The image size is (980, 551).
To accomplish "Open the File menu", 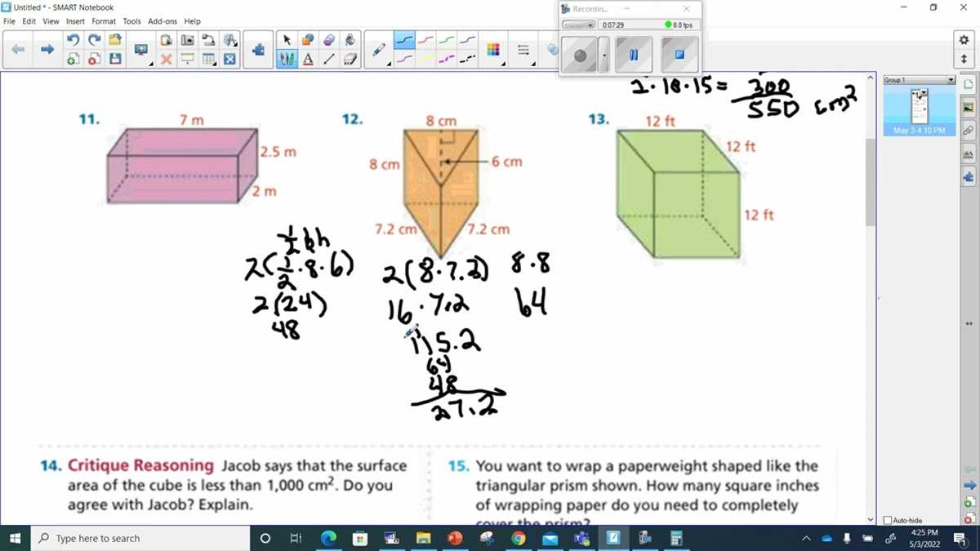I will (10, 21).
